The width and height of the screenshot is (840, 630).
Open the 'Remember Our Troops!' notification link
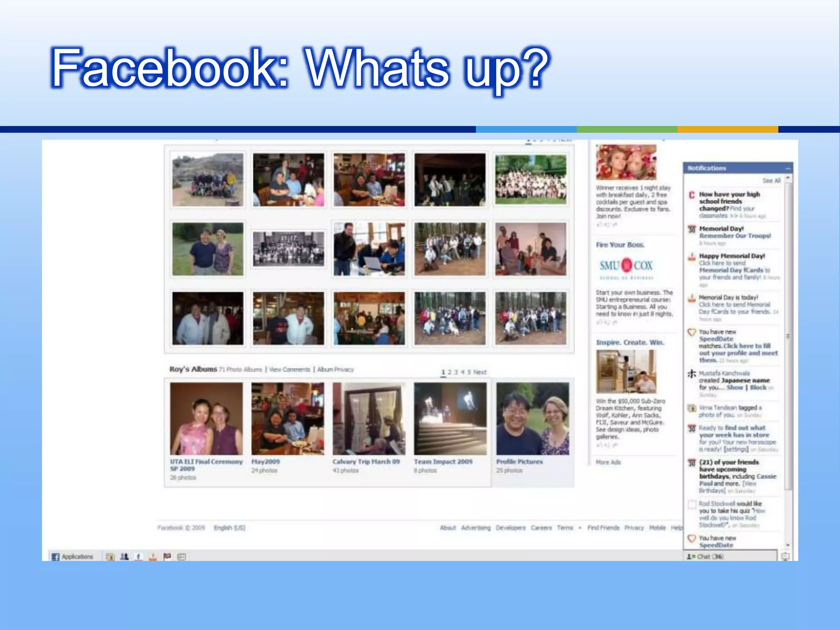735,236
